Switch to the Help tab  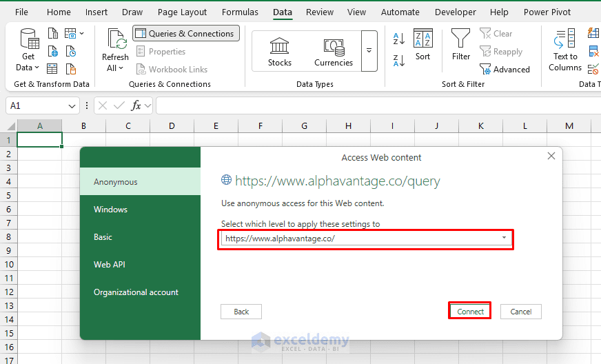(499, 12)
